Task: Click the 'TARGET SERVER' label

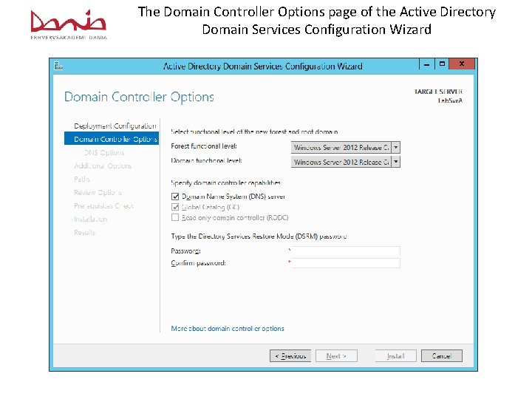Action: [x=438, y=92]
